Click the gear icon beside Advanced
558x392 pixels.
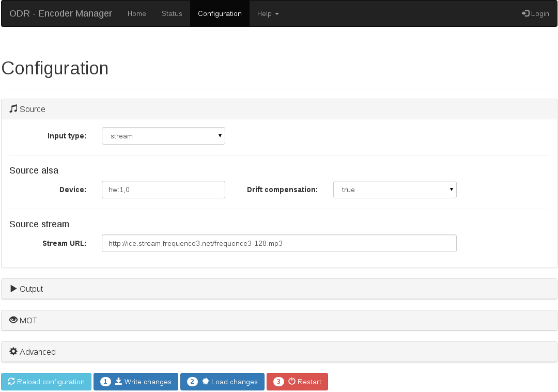pos(13,351)
